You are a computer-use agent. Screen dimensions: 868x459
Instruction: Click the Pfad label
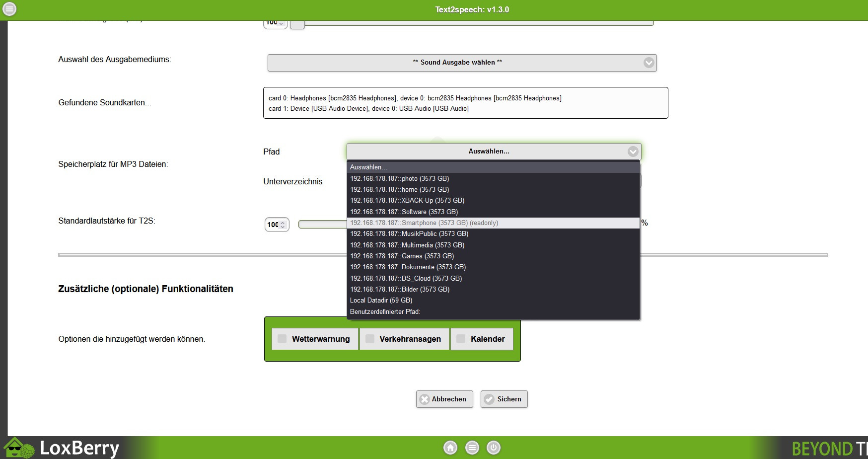tap(272, 152)
